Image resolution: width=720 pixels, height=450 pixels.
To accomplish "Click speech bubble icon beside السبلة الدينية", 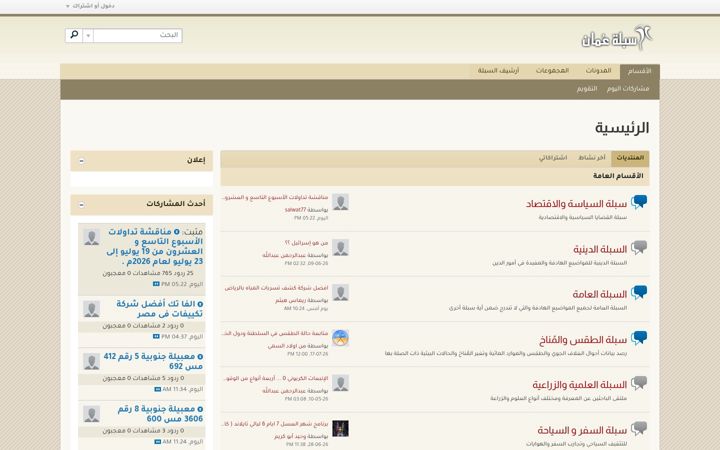I will [639, 248].
